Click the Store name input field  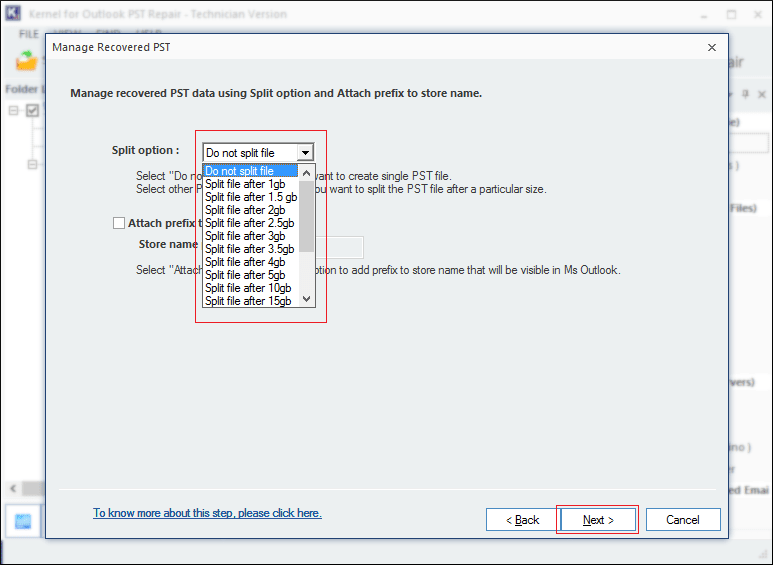[339, 247]
